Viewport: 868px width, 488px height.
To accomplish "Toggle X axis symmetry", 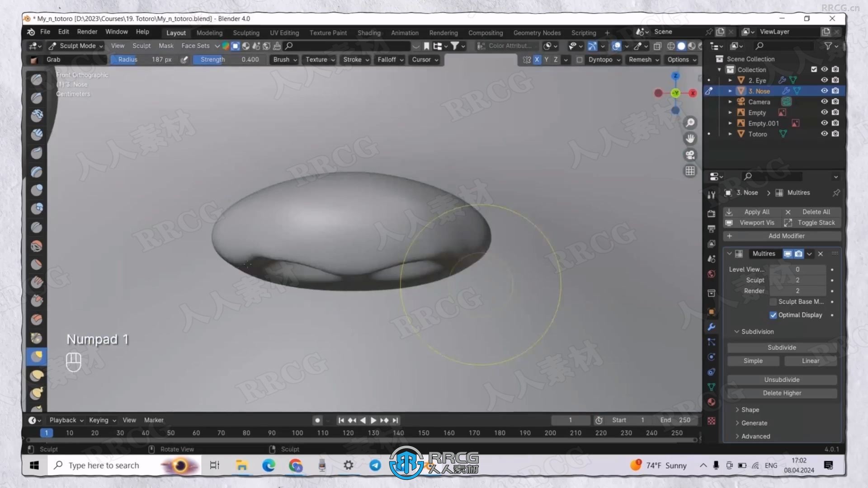I will 537,60.
